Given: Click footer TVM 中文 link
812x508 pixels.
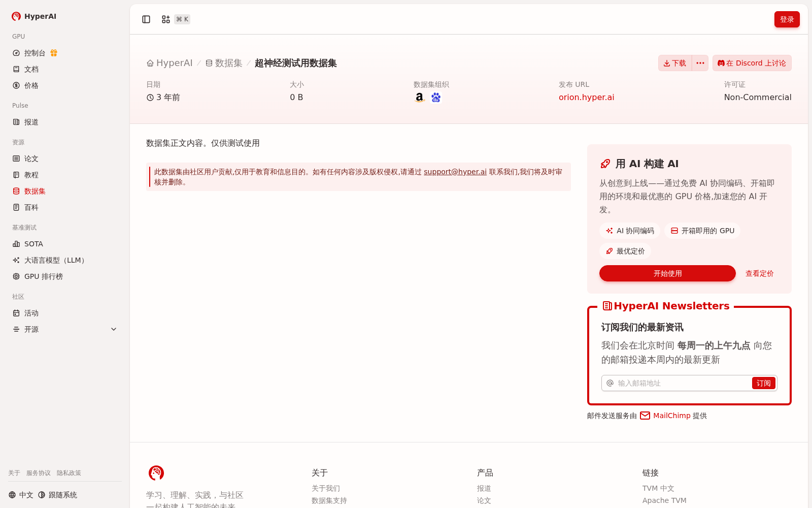Looking at the screenshot, I should point(658,488).
